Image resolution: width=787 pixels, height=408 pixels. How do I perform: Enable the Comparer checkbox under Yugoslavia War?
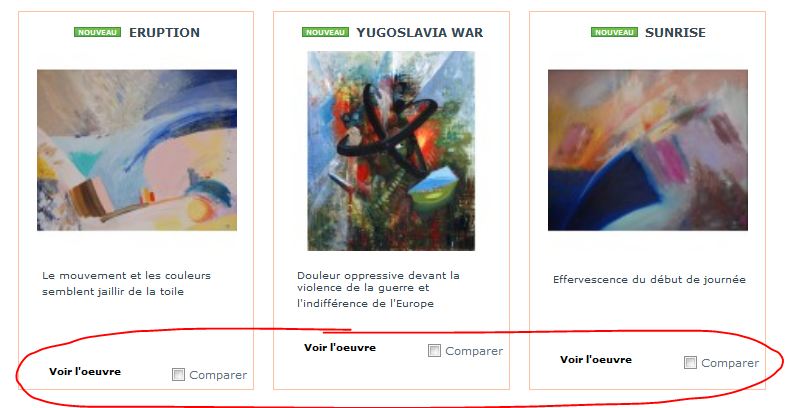click(434, 350)
